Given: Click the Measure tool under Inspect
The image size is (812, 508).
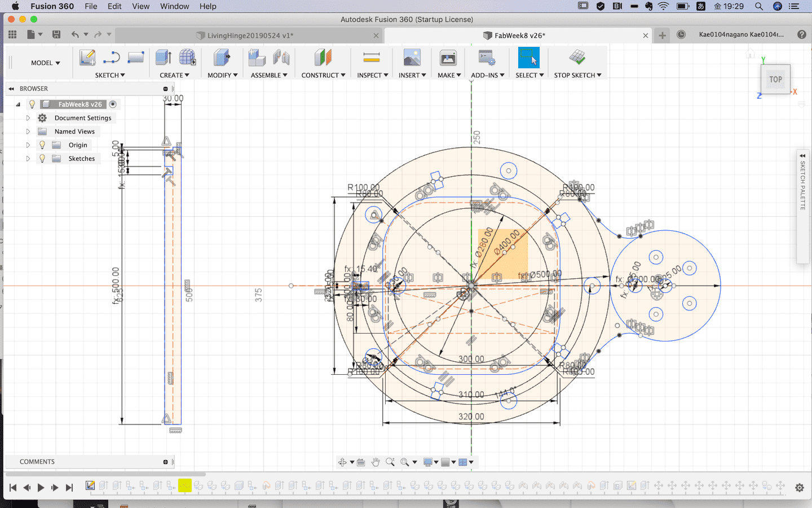Looking at the screenshot, I should 371,58.
